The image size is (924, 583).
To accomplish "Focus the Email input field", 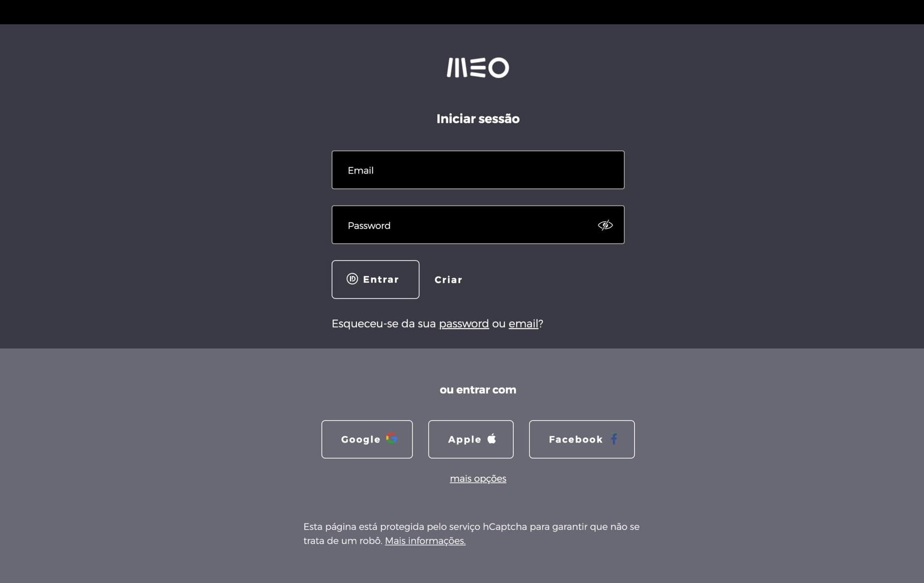I will tap(478, 170).
